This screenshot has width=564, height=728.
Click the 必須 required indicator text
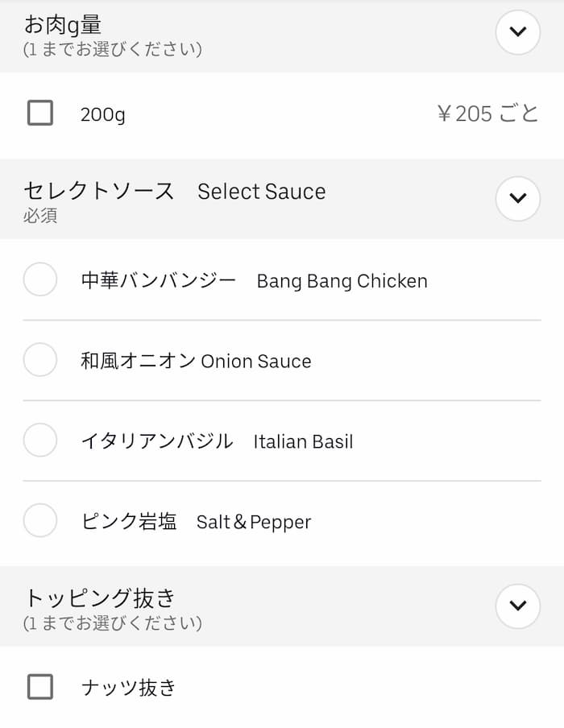(x=40, y=216)
